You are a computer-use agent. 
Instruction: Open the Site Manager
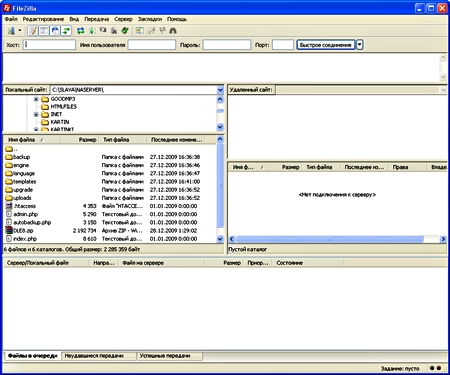click(x=11, y=31)
